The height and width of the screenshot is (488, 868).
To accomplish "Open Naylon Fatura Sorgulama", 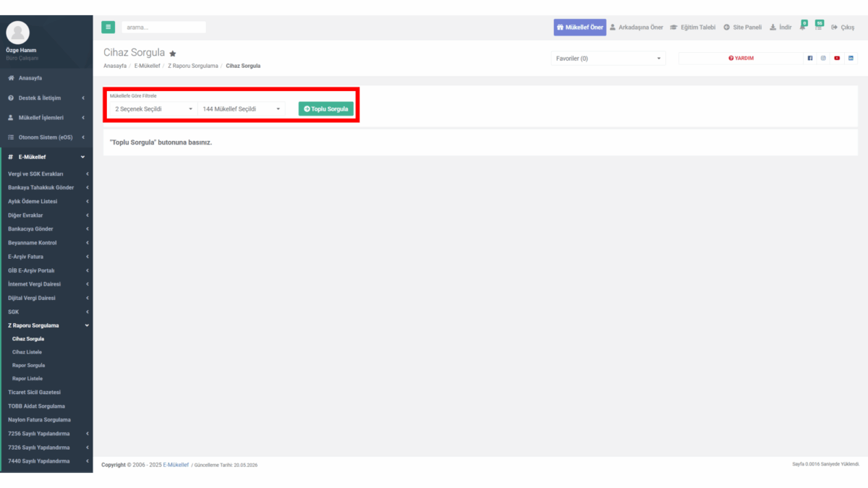I will [46, 419].
